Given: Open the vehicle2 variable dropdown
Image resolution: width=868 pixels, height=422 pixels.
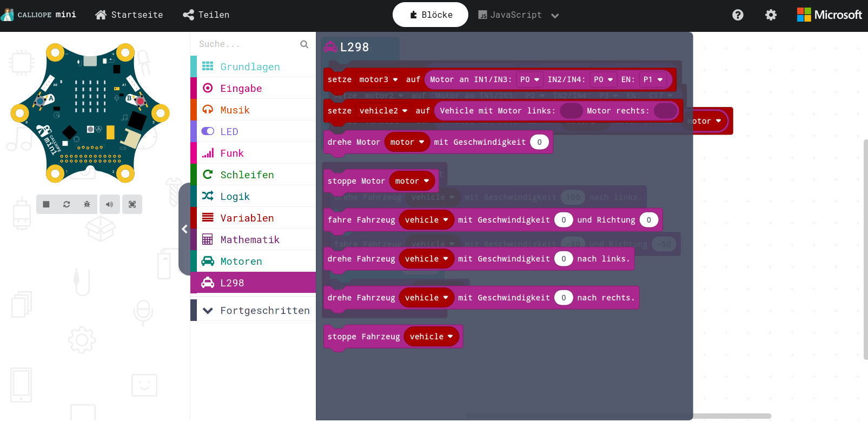Looking at the screenshot, I should (383, 111).
